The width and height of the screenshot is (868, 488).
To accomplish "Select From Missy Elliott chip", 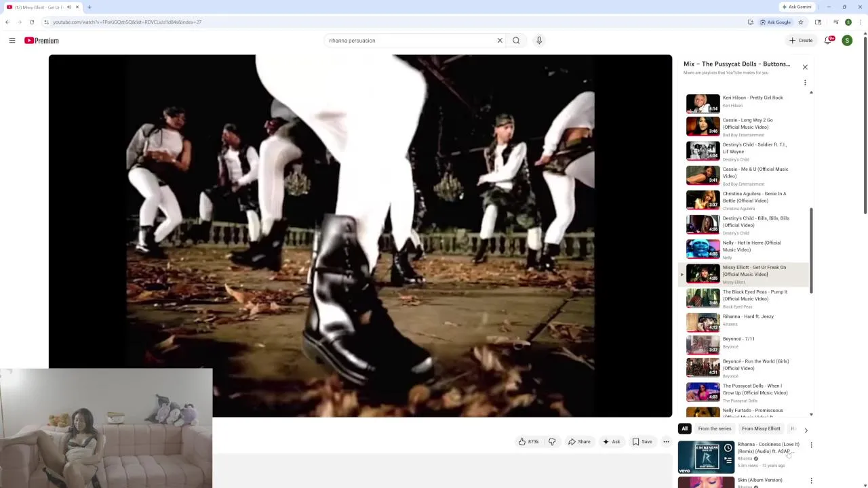I will pyautogui.click(x=761, y=428).
